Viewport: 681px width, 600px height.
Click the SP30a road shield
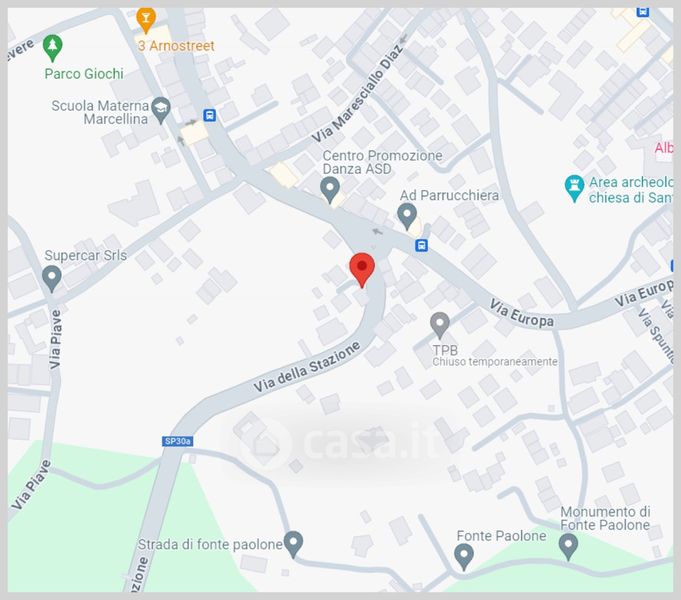tap(178, 441)
